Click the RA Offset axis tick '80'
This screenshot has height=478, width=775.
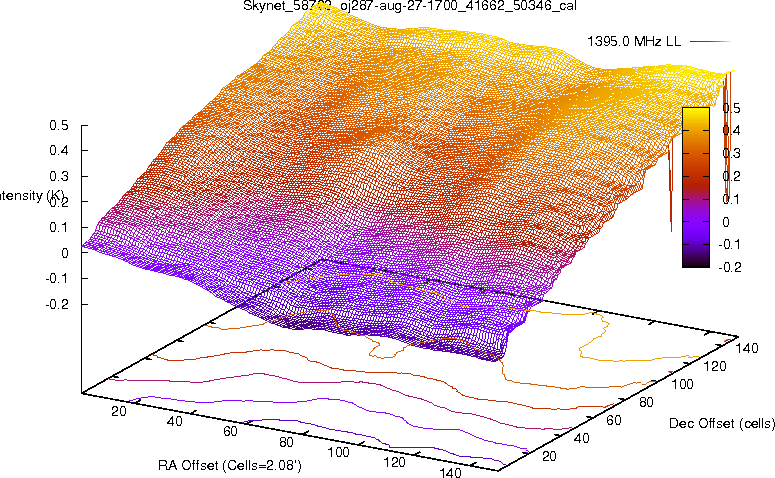pyautogui.click(x=286, y=442)
